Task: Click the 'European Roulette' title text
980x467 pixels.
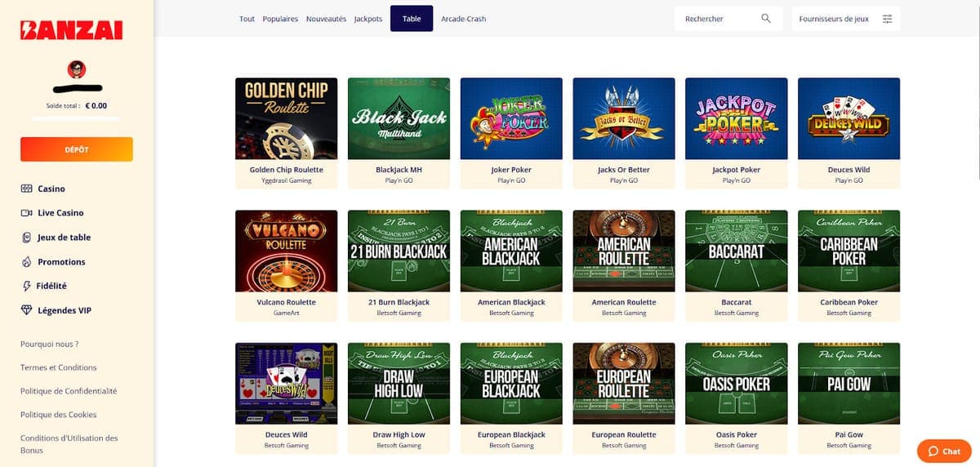Action: [x=624, y=434]
